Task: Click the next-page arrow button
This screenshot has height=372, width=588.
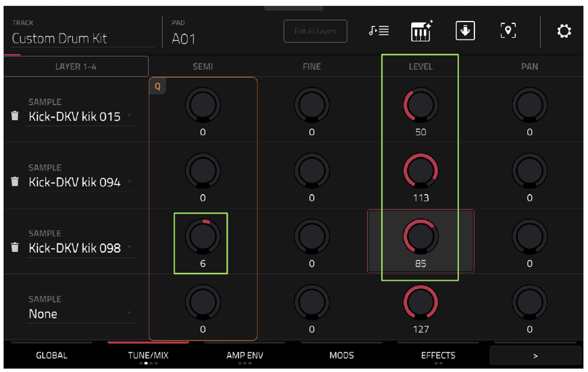Action: click(535, 356)
